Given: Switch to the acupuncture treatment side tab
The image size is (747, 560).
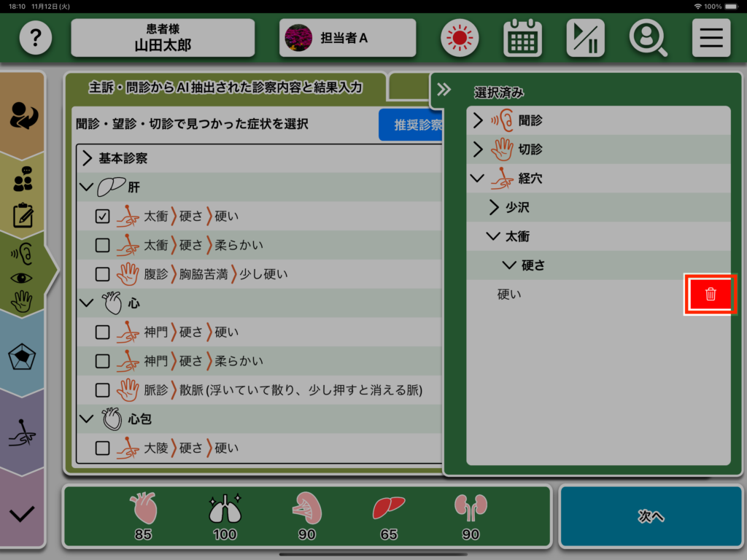Looking at the screenshot, I should [22, 435].
